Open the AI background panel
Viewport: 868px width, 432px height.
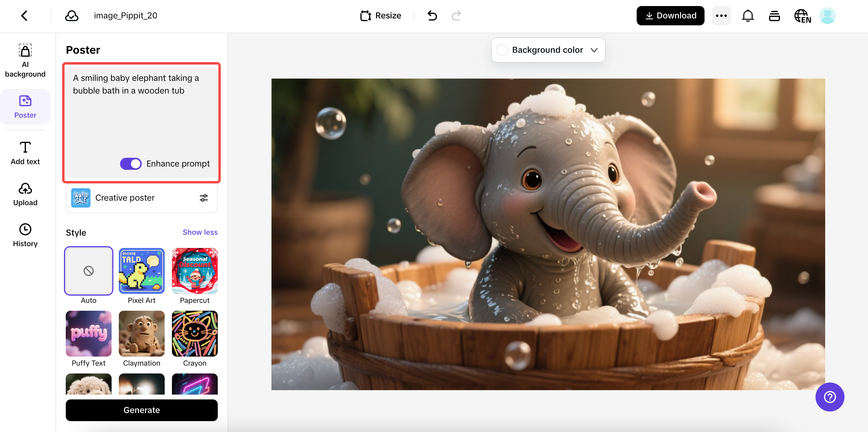(x=25, y=61)
